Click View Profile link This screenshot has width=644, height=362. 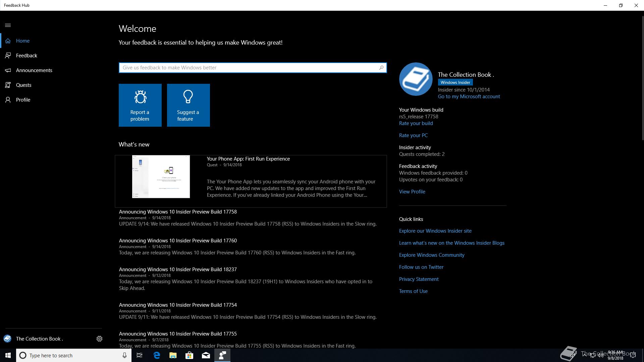pos(412,192)
